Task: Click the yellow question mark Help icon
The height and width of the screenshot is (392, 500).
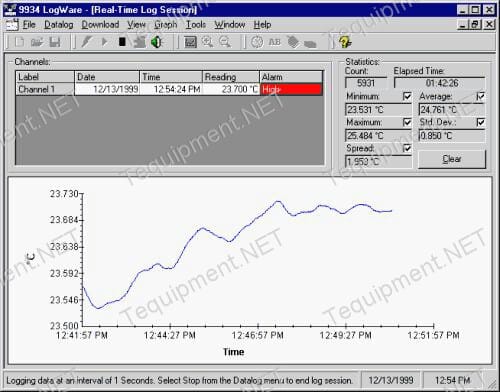Action: 345,42
